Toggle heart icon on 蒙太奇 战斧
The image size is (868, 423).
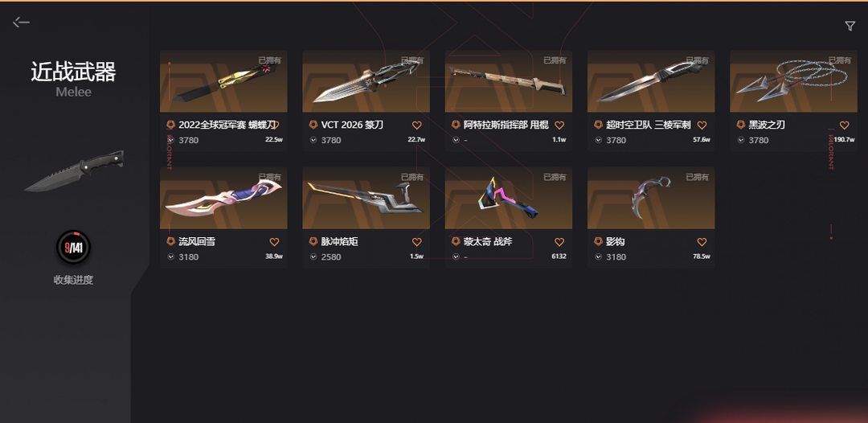[559, 242]
